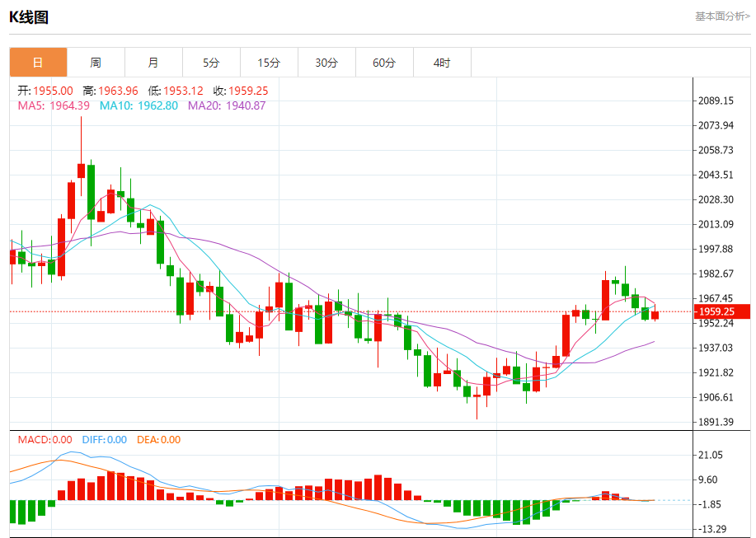Click the 21.05 MACD axis label
756x538 pixels.
pyautogui.click(x=711, y=455)
